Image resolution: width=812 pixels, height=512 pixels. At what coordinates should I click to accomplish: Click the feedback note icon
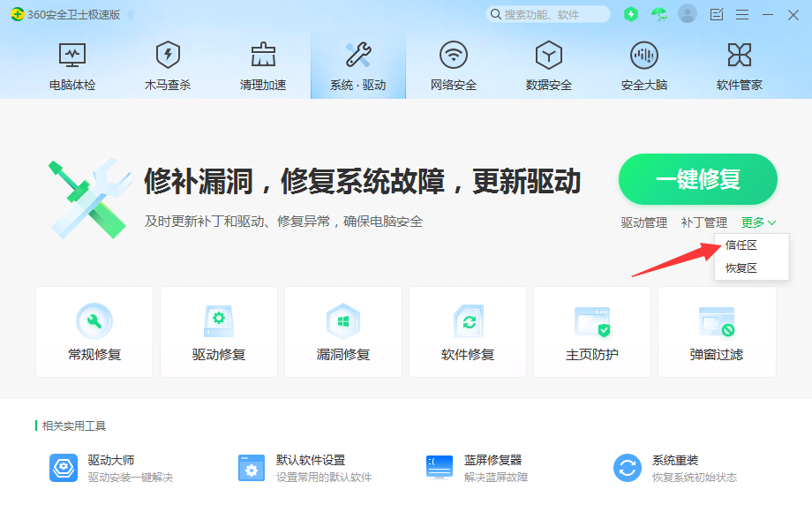(x=716, y=14)
